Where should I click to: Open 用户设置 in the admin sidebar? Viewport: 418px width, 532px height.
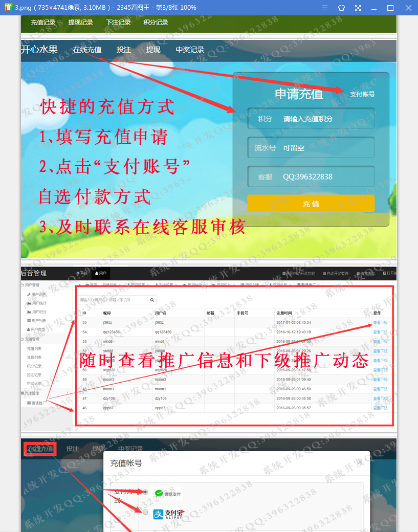(x=36, y=294)
